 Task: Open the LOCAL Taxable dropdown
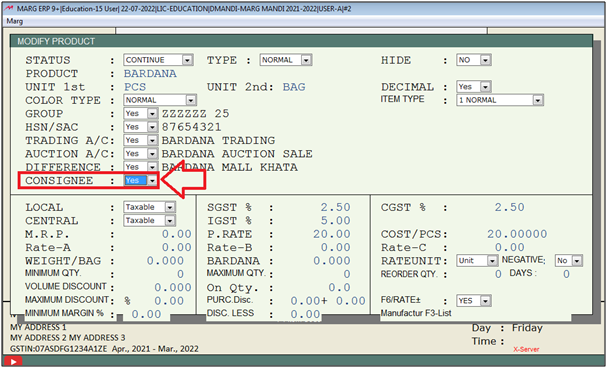[x=150, y=207]
